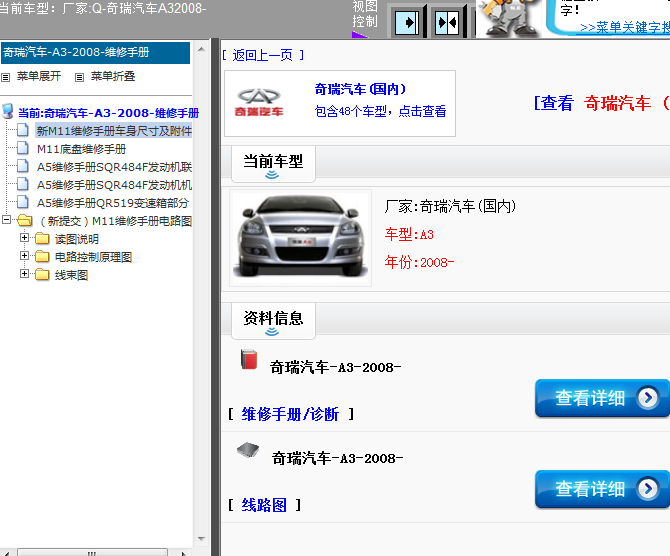Screen dimensions: 670x556
Task: Click the Chery logo in manufacturer card
Action: 259,103
